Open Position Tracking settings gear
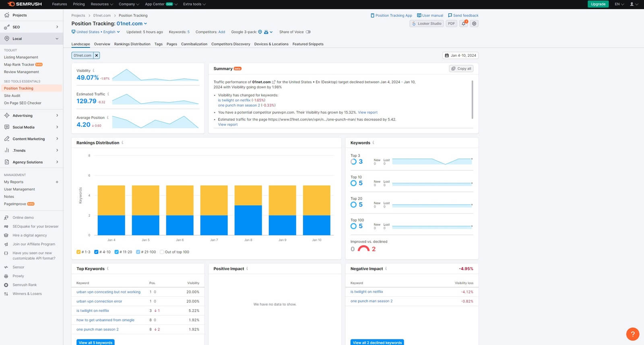Image resolution: width=644 pixels, height=345 pixels. pyautogui.click(x=474, y=24)
